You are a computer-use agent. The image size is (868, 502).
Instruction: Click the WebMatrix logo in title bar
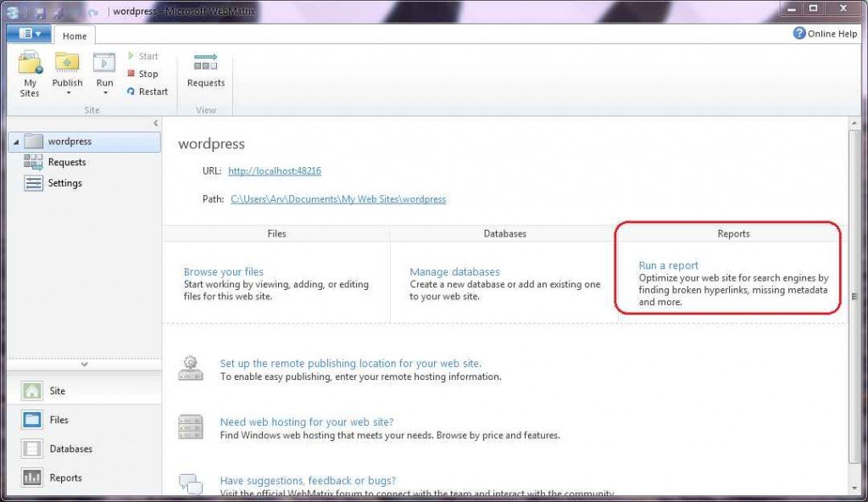click(x=14, y=12)
